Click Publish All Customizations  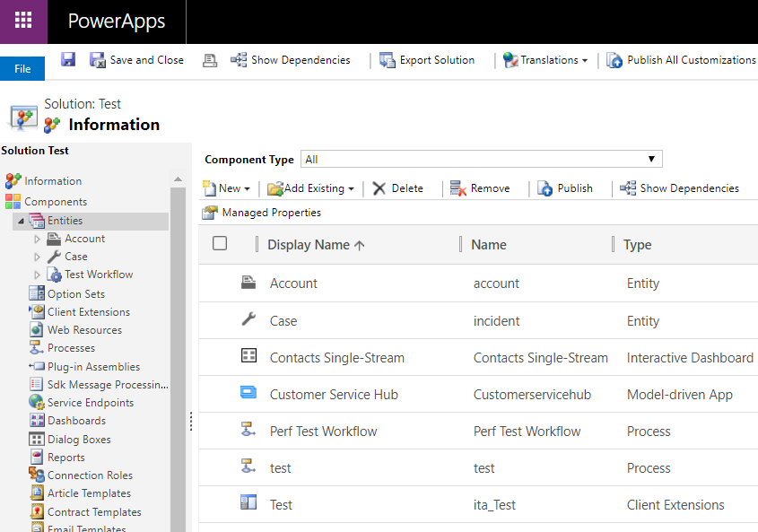[x=682, y=60]
